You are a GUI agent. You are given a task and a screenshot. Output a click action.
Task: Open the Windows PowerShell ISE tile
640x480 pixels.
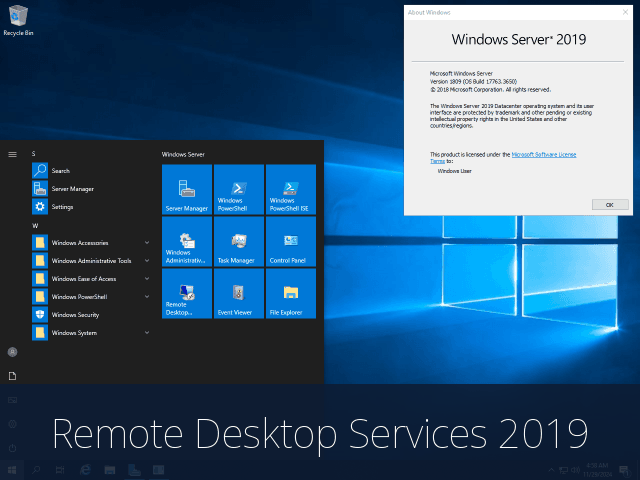pos(291,189)
